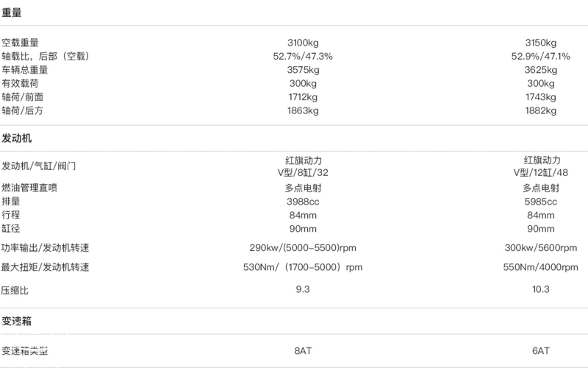Click the 变速箱 section heading
588x368 pixels.
(16, 321)
